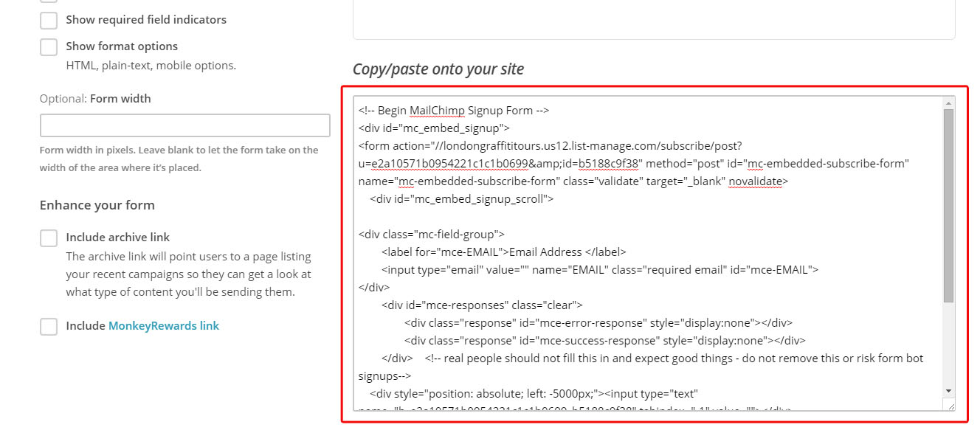The height and width of the screenshot is (433, 980).
Task: Click the "Show format options" label text
Action: pos(122,46)
